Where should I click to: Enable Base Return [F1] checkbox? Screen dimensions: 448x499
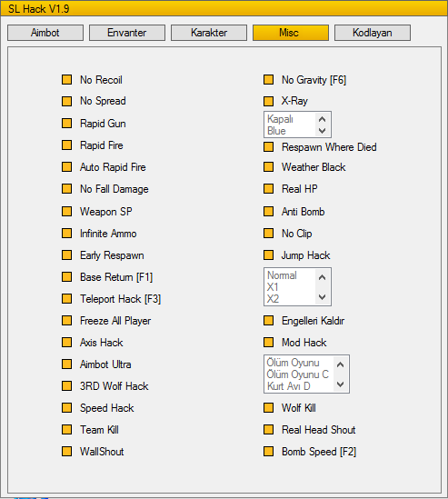pyautogui.click(x=66, y=277)
